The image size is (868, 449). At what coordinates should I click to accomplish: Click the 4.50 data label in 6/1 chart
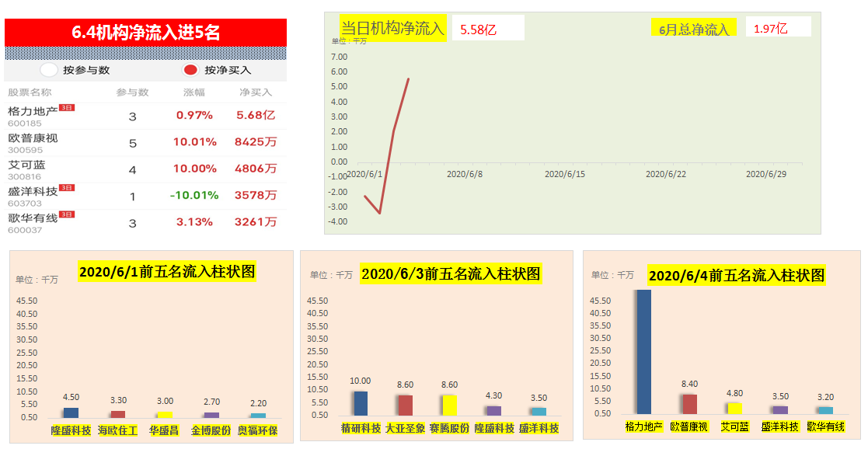(x=71, y=397)
